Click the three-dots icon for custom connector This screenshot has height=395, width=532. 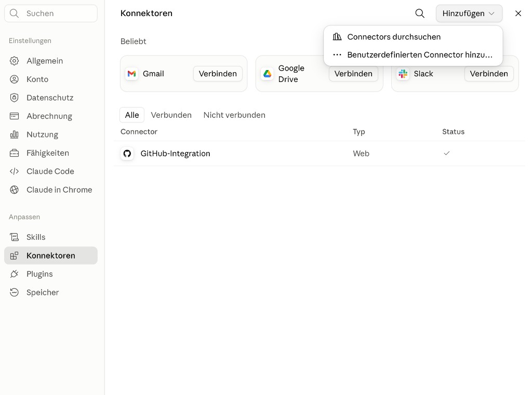click(x=337, y=55)
